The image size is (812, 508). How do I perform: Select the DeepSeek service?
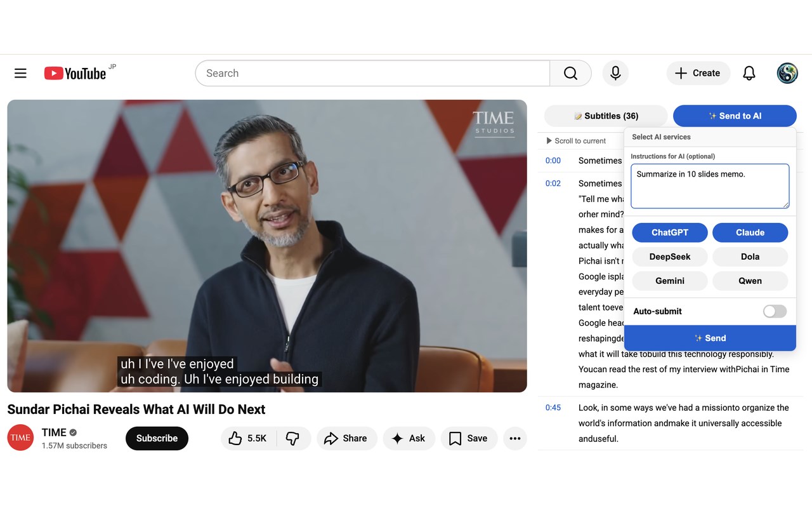670,257
